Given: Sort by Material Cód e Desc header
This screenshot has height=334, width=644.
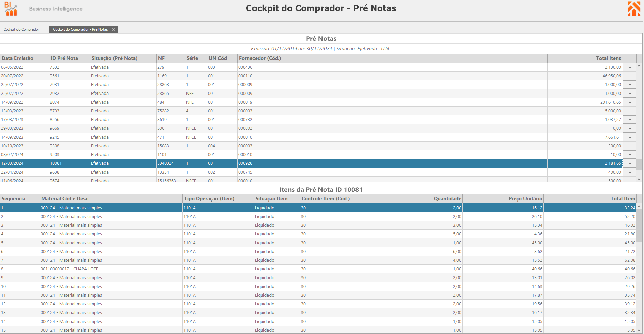Looking at the screenshot, I should click(x=111, y=199).
